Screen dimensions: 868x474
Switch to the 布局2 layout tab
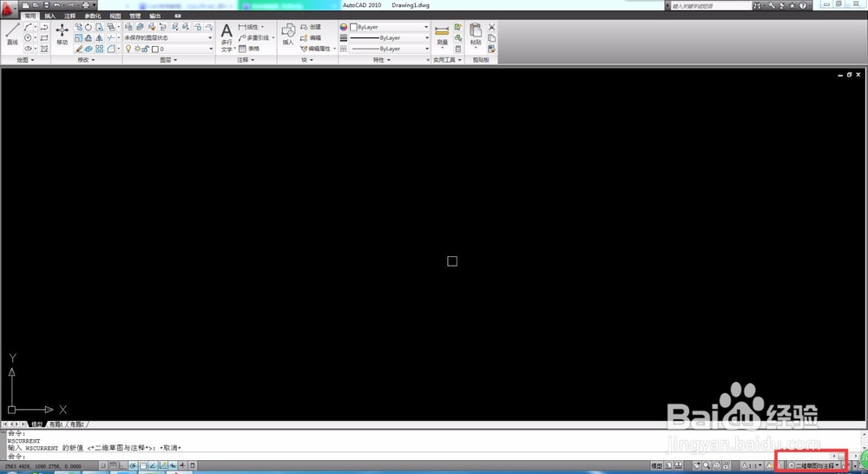tap(77, 425)
